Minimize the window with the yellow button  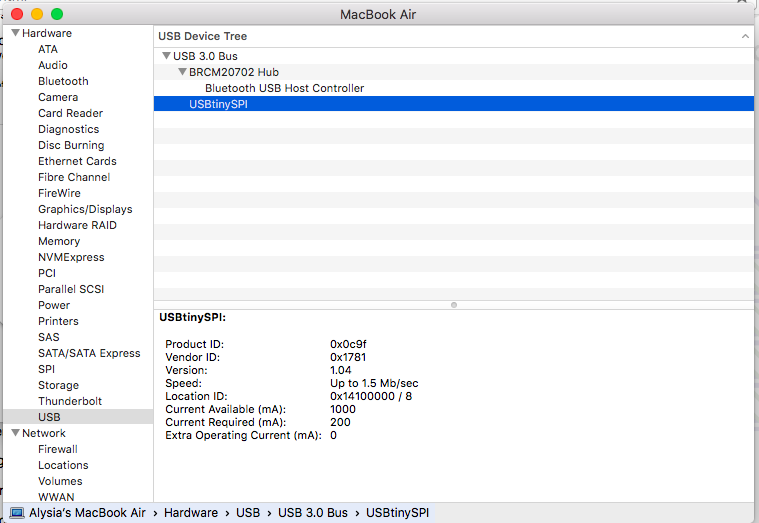pos(37,14)
